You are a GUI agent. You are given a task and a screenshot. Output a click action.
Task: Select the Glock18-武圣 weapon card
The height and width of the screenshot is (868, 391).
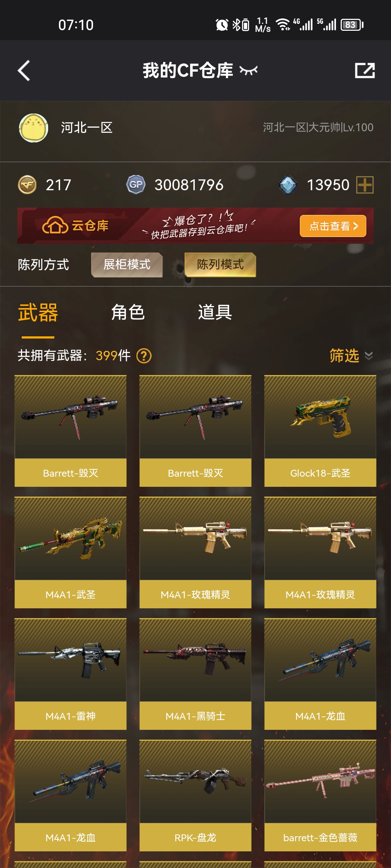pyautogui.click(x=320, y=431)
